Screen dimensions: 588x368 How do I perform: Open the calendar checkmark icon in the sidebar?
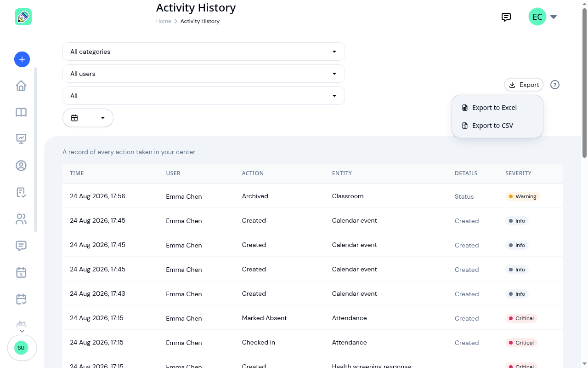tap(21, 299)
